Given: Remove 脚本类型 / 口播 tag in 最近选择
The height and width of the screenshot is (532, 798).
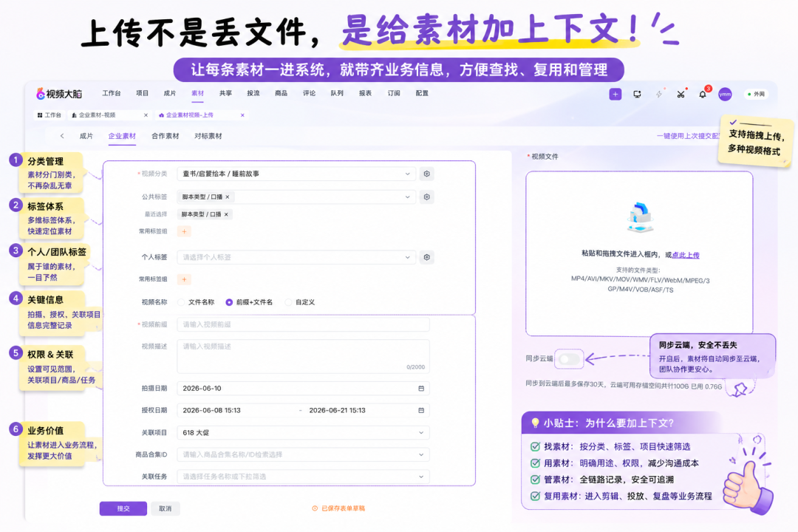Looking at the screenshot, I should pos(227,214).
